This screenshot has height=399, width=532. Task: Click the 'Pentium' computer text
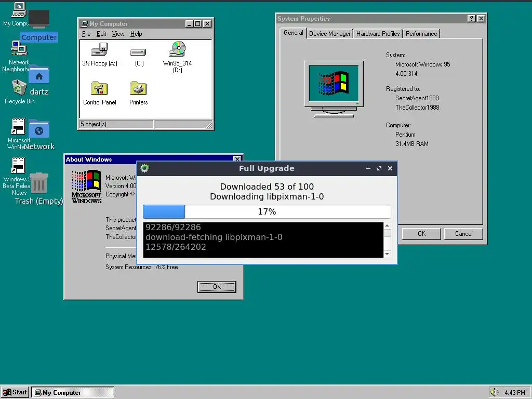point(405,135)
